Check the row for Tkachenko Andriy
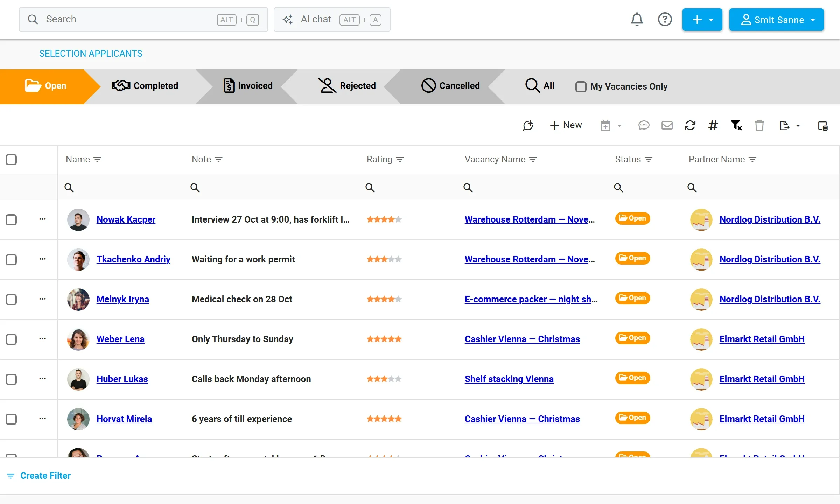840x504 pixels. [x=11, y=260]
